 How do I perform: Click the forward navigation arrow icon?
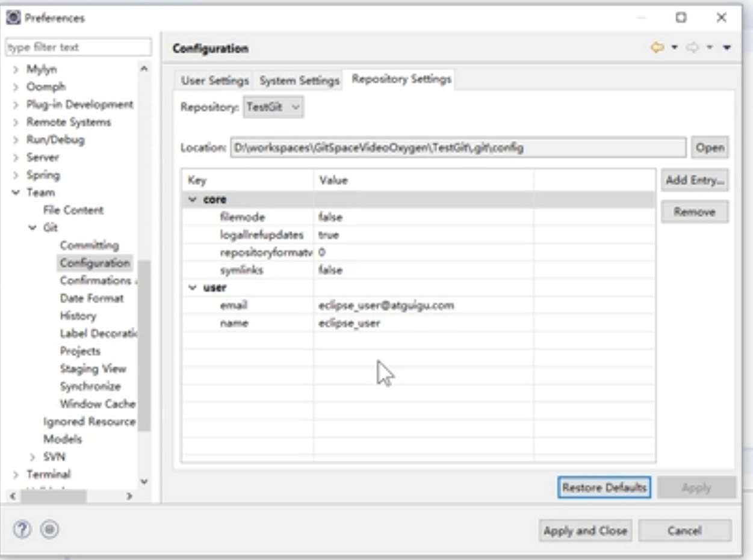click(693, 48)
